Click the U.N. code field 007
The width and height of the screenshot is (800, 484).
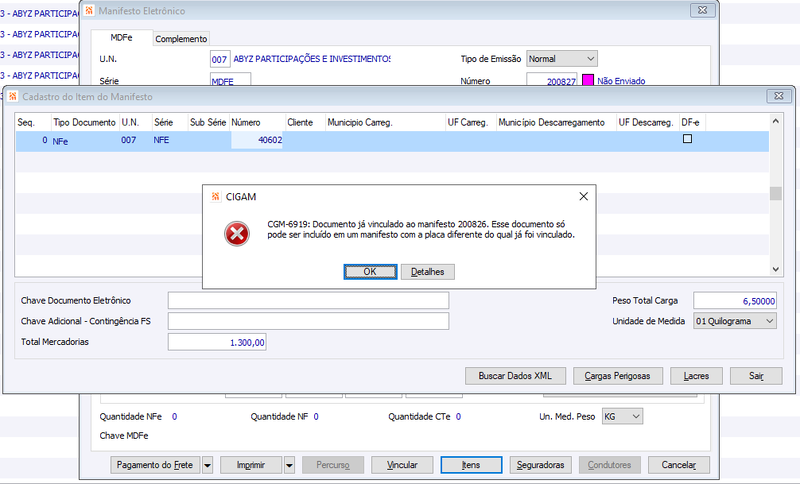click(x=220, y=59)
